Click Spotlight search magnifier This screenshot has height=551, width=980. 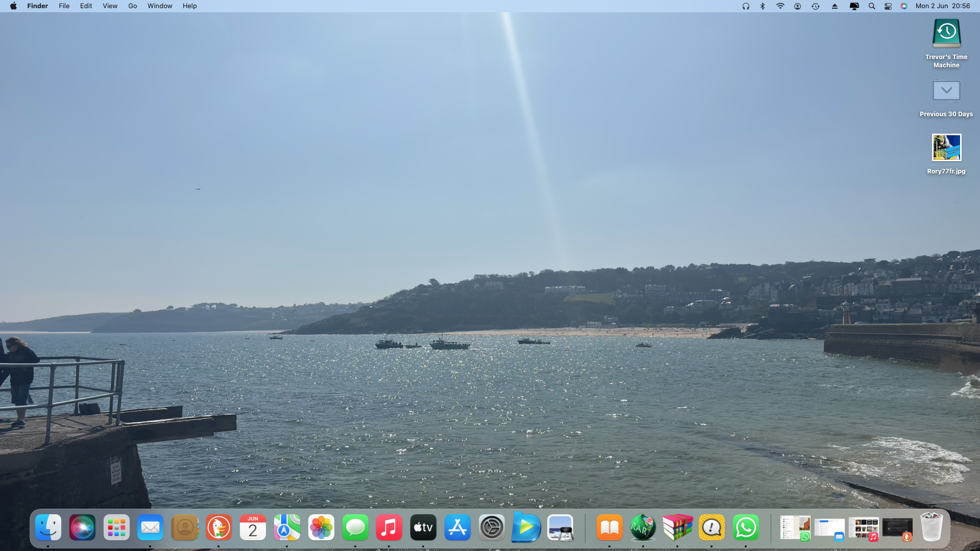[x=872, y=6]
